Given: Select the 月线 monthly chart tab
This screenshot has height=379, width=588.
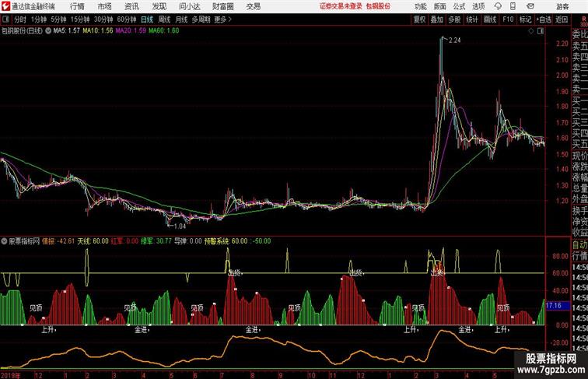Looking at the screenshot, I should (181, 19).
